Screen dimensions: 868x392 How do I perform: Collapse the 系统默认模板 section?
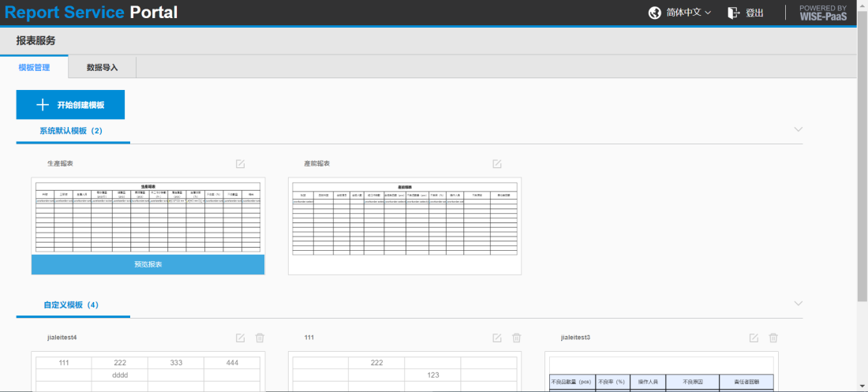tap(798, 129)
